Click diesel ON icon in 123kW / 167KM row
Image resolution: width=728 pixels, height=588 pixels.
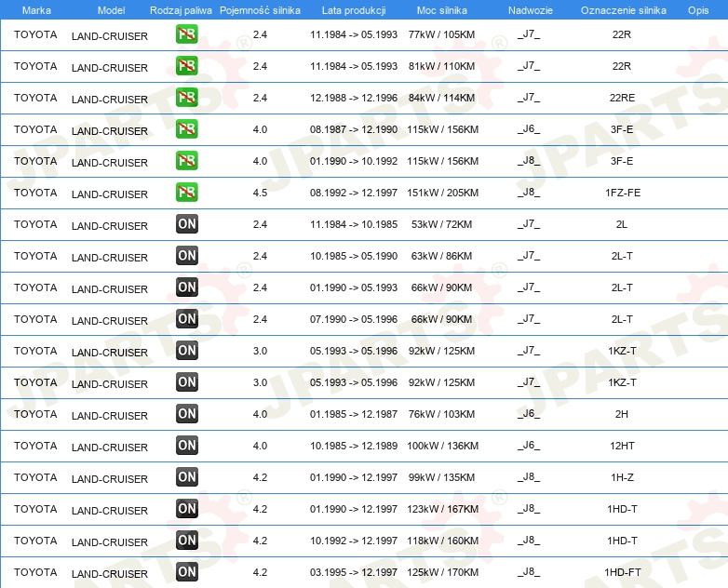point(186,508)
